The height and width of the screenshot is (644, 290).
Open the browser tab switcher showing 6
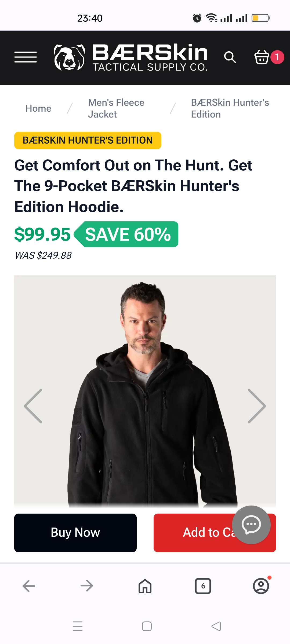coord(203,586)
